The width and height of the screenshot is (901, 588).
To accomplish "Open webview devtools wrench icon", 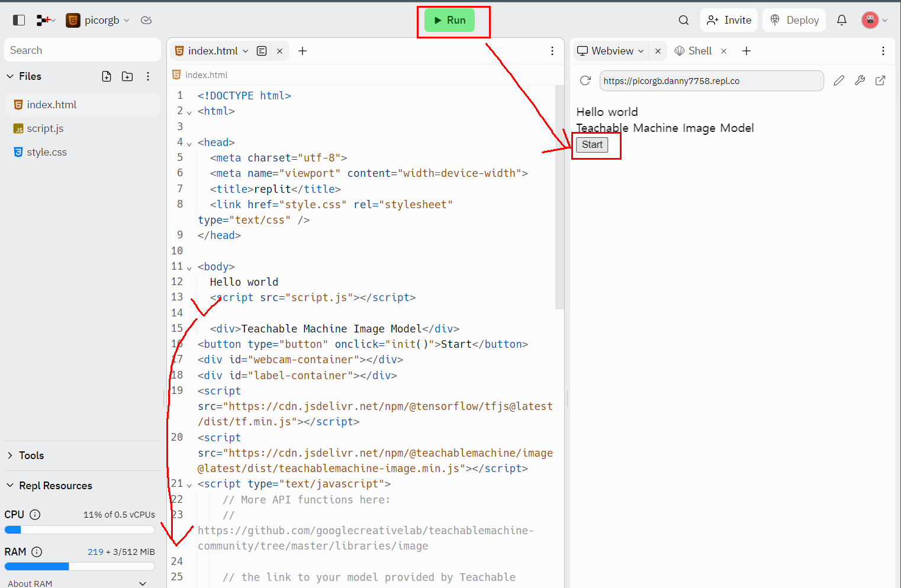I will pyautogui.click(x=860, y=80).
